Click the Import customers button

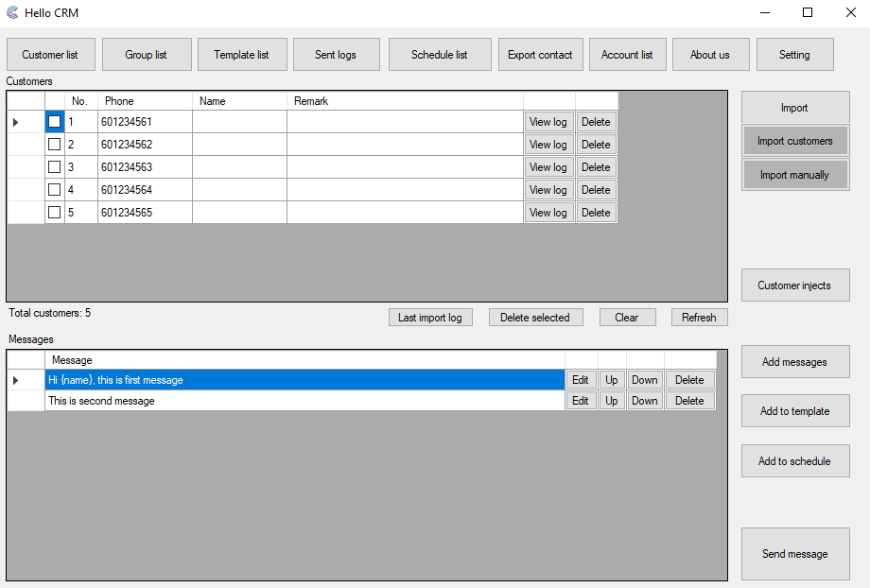[x=794, y=141]
